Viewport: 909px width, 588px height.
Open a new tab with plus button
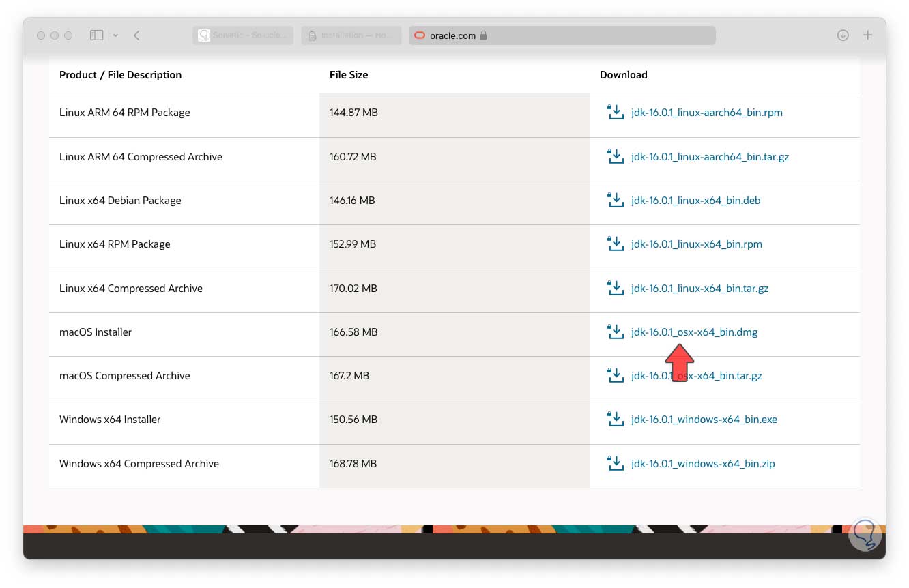coord(868,35)
